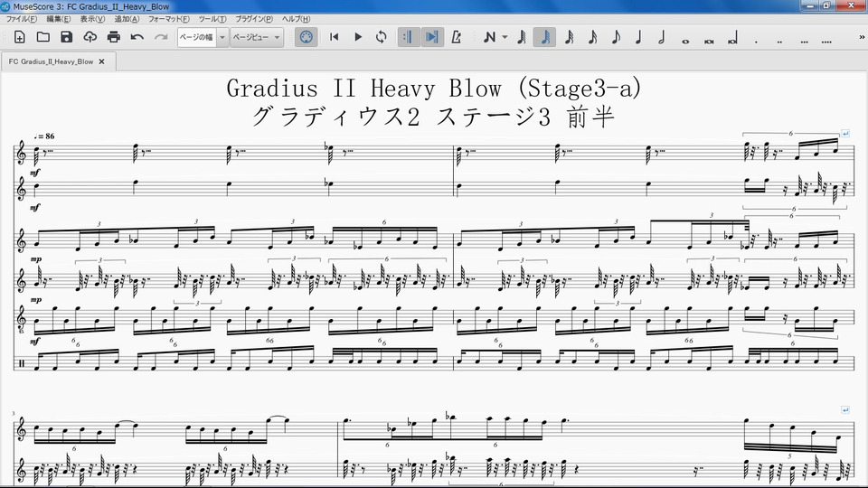Open the フォーマット (Format) menu
Screen dimensions: 868x488
point(168,19)
